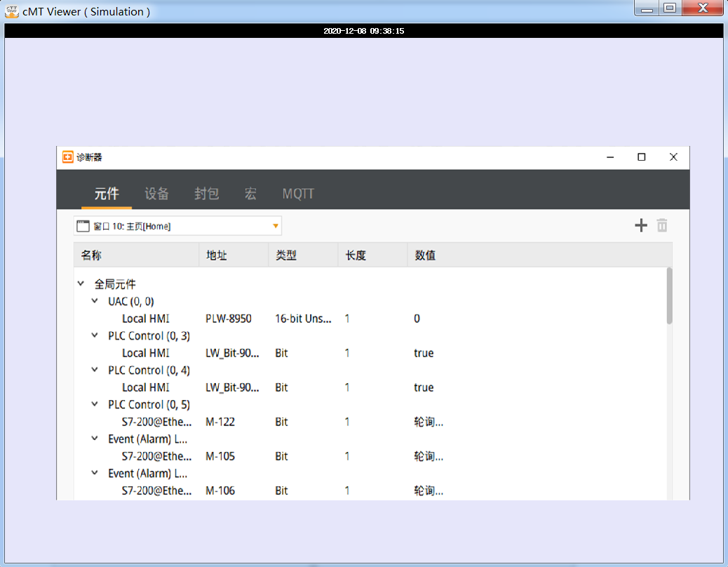Open the window selection dropdown arrow
This screenshot has height=567, width=728.
click(x=276, y=226)
